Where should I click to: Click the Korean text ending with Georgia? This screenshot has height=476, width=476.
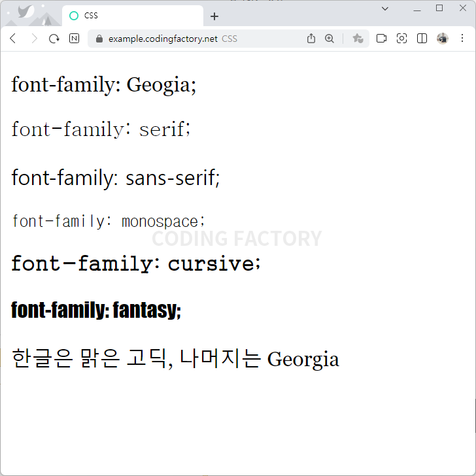click(x=175, y=358)
